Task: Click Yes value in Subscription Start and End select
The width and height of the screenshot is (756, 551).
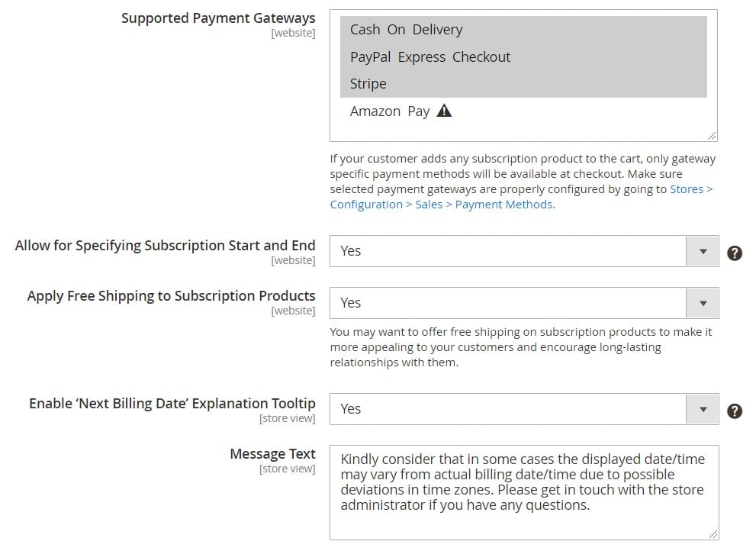Action: [350, 251]
